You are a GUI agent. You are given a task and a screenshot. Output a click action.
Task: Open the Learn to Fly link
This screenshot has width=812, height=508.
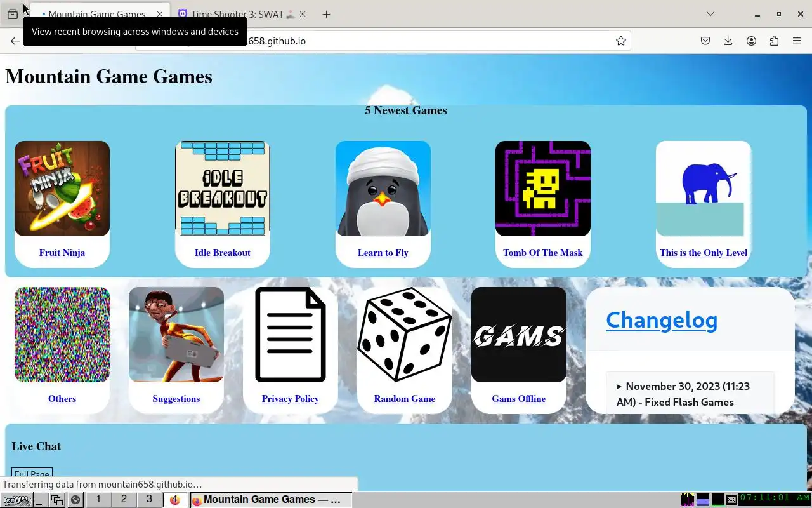pos(383,253)
